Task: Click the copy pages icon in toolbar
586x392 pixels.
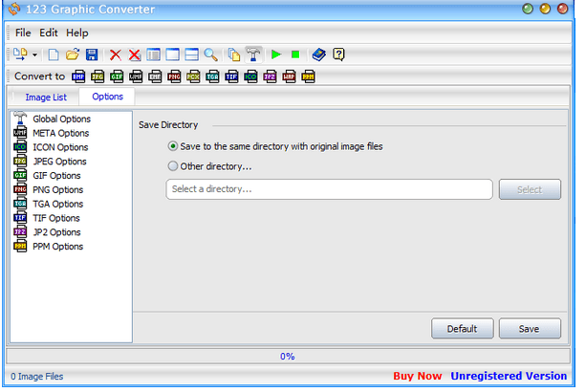Action: [234, 54]
